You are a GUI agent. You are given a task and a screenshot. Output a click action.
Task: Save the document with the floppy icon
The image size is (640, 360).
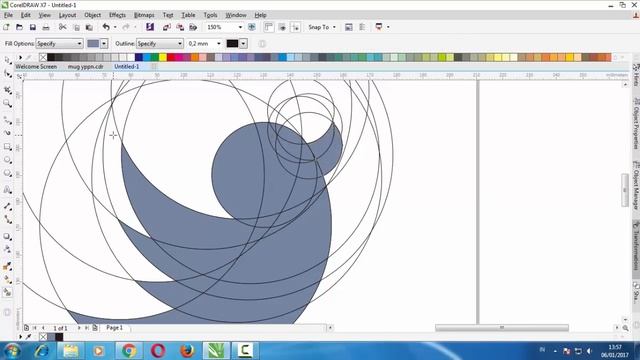point(33,27)
